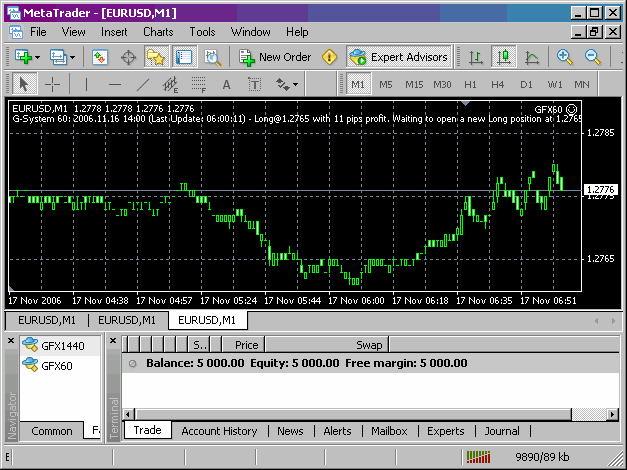
Task: Click the New Order button
Action: click(x=275, y=57)
